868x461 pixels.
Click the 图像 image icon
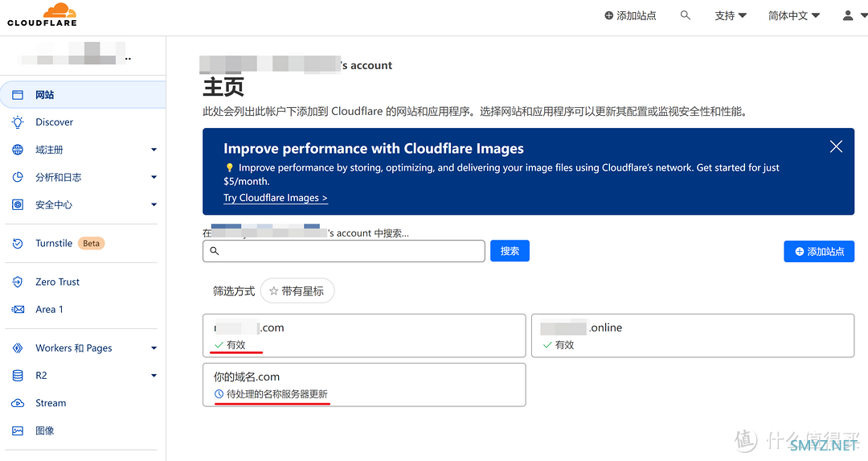tap(18, 430)
